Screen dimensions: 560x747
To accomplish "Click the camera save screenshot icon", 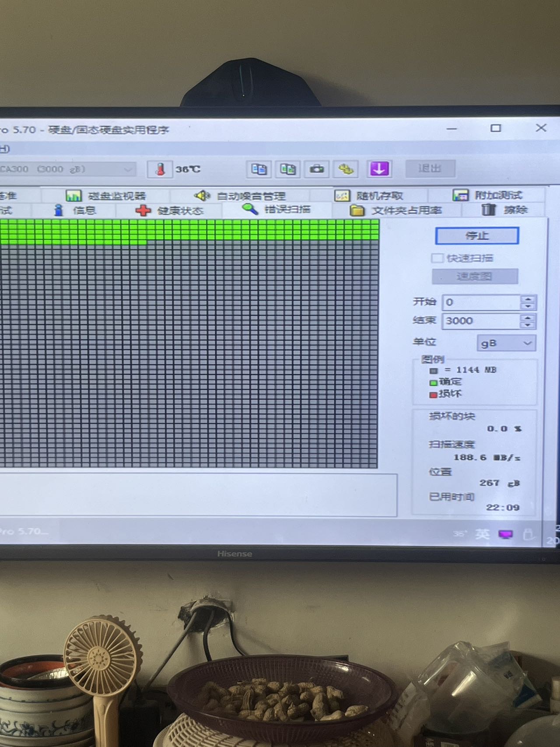I will click(x=316, y=169).
